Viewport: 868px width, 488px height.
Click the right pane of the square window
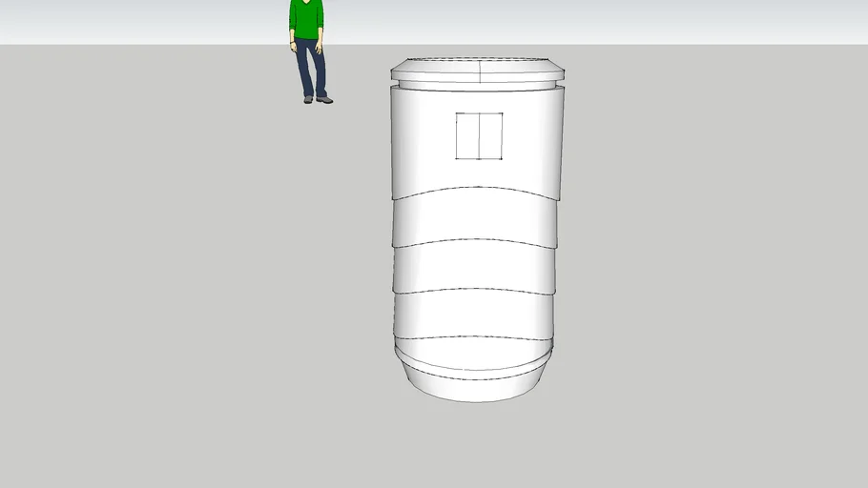point(490,135)
